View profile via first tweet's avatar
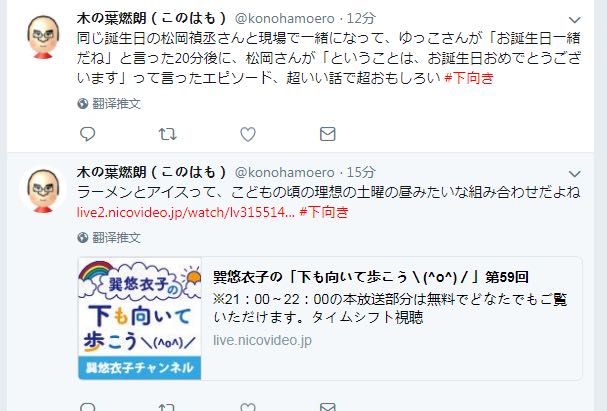 (x=43, y=37)
